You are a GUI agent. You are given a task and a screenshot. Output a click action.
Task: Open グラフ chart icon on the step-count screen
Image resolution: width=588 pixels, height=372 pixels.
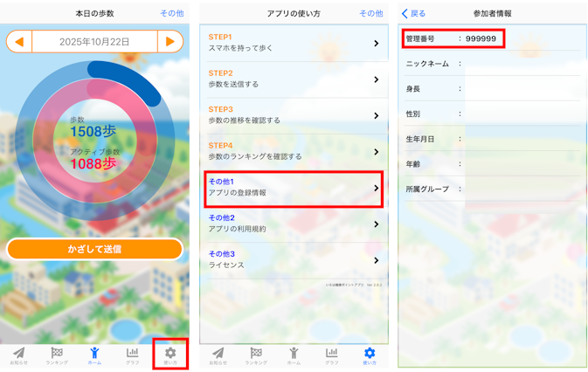pyautogui.click(x=133, y=355)
